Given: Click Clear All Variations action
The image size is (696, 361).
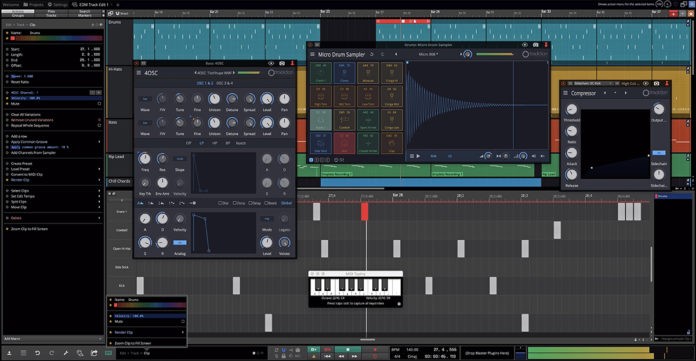Looking at the screenshot, I should tap(26, 115).
